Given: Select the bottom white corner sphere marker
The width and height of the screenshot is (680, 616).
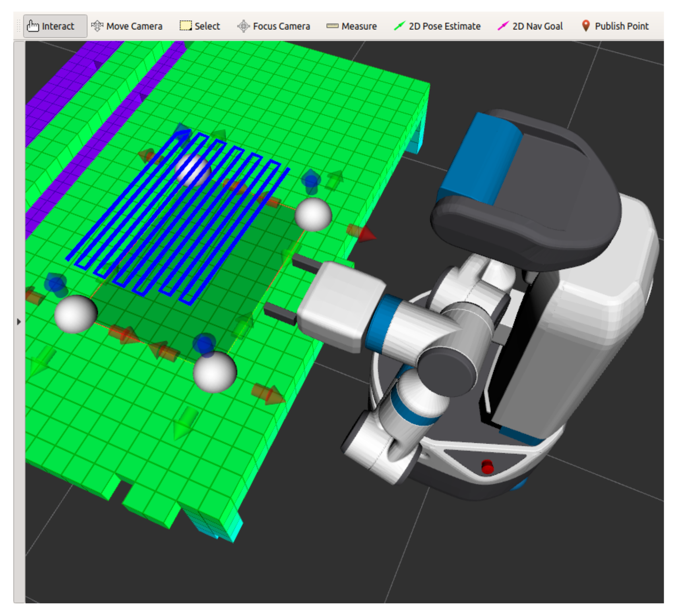Looking at the screenshot, I should coord(215,372).
